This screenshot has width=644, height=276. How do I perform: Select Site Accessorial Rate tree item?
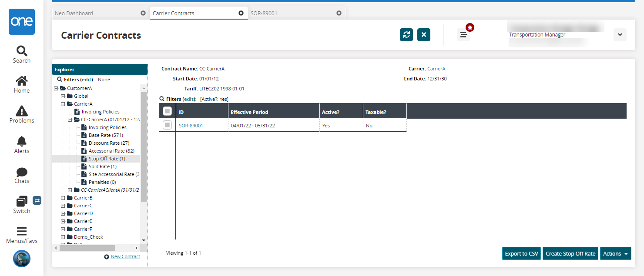click(x=114, y=174)
